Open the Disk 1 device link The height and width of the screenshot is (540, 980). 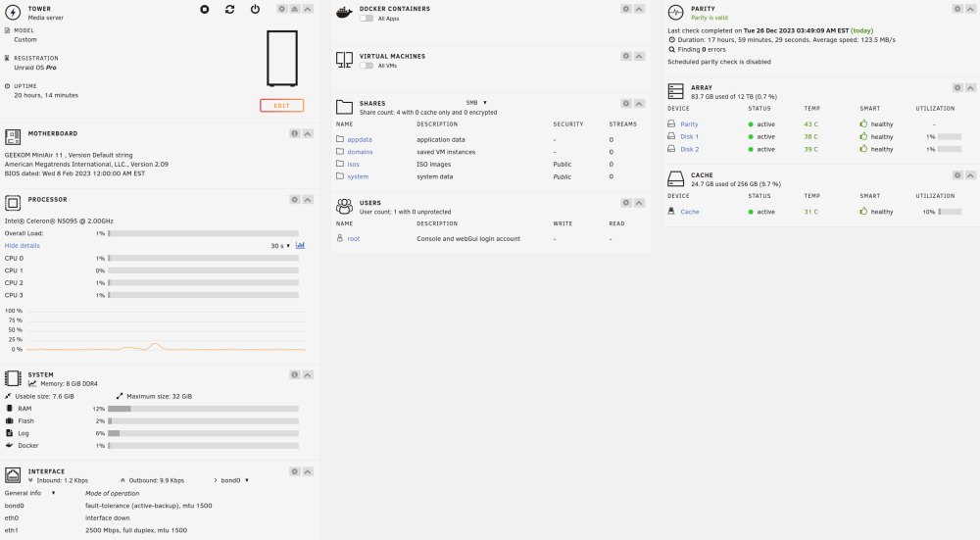(x=689, y=137)
